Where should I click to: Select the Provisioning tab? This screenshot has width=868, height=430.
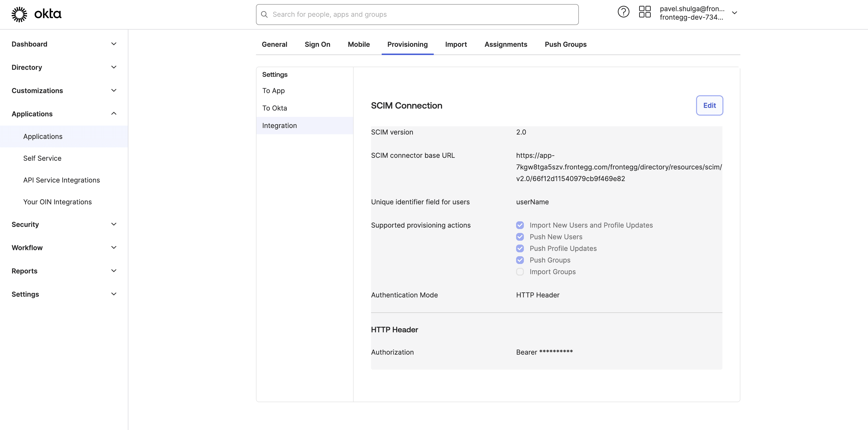[407, 44]
